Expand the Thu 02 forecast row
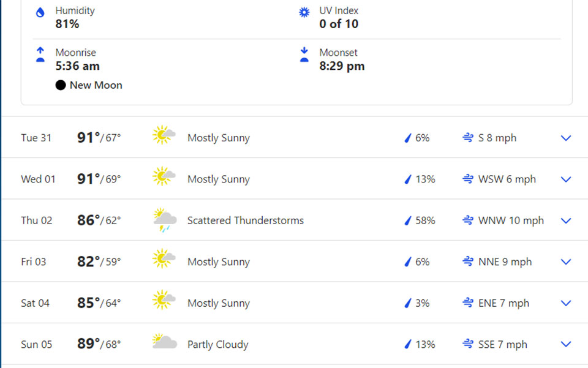The image size is (588, 368). [x=566, y=220]
